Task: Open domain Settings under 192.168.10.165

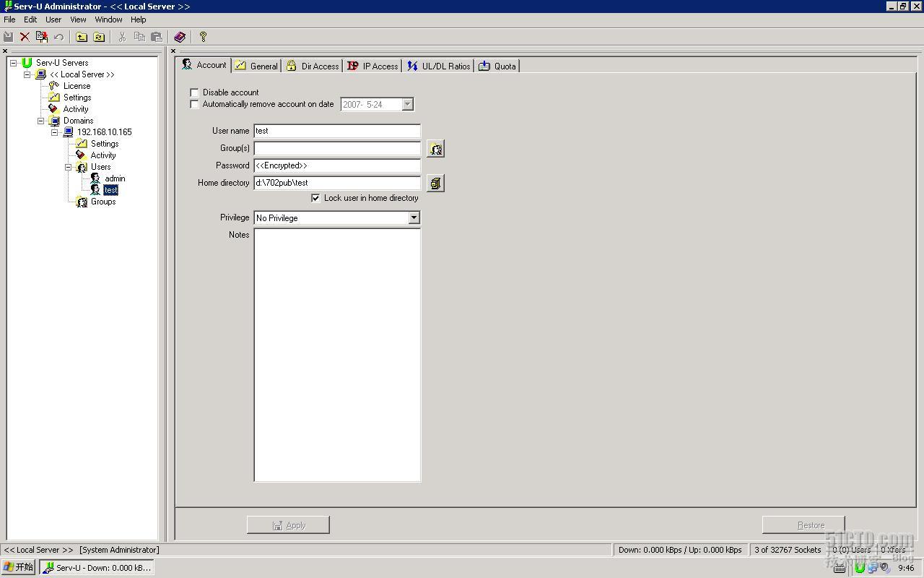Action: pyautogui.click(x=105, y=144)
